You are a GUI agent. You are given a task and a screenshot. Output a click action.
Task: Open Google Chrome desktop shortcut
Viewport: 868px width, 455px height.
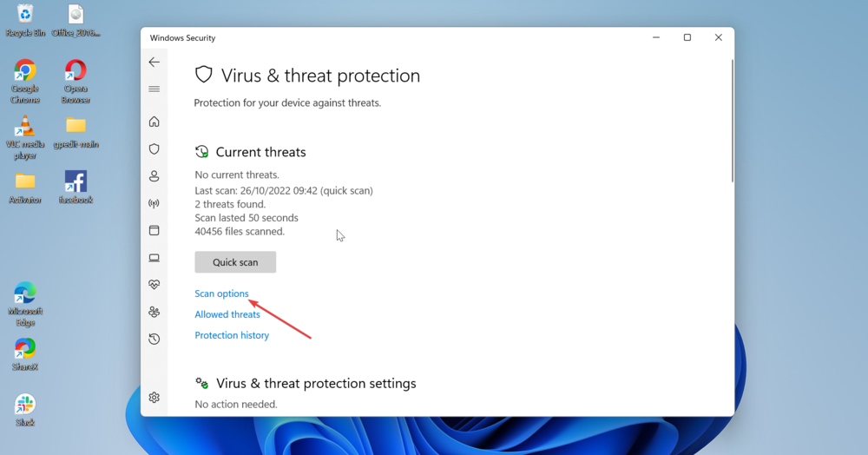tap(25, 82)
